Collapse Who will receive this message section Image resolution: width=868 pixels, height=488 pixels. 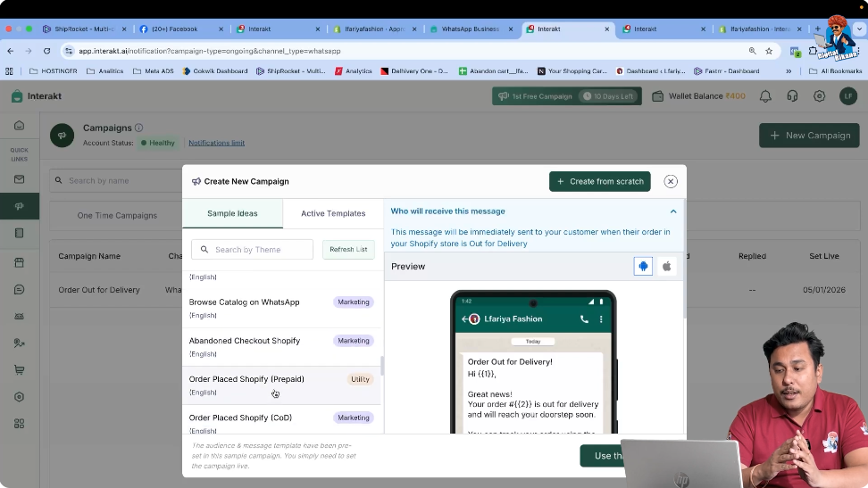point(673,211)
